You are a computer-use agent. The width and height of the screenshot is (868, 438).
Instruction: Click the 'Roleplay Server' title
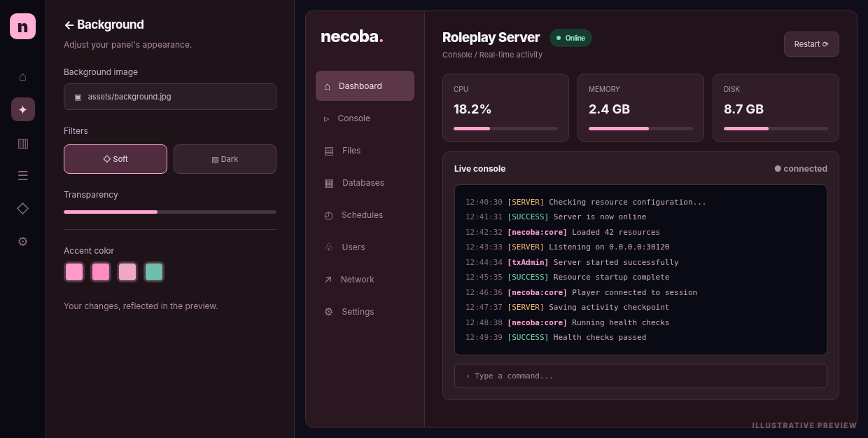pos(491,38)
